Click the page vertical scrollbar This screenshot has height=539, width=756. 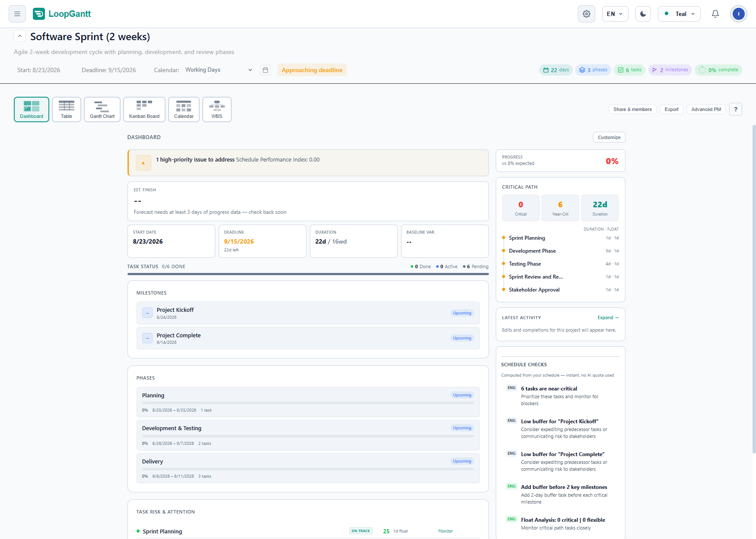tap(754, 289)
